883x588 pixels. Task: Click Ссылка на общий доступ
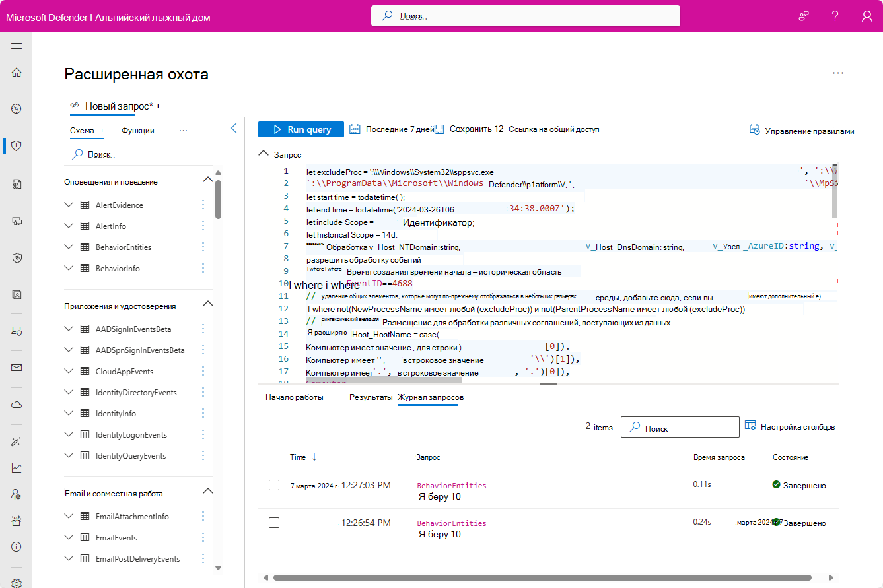[553, 129]
